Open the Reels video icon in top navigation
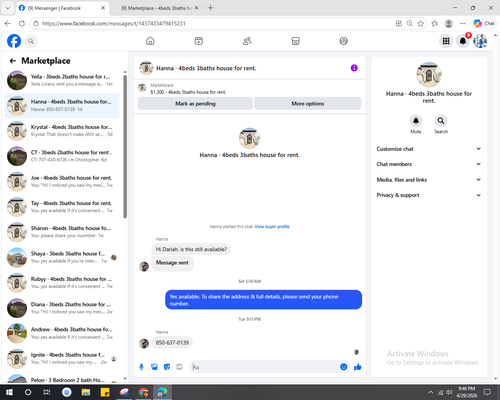This screenshot has height=400, width=500. (x=199, y=41)
